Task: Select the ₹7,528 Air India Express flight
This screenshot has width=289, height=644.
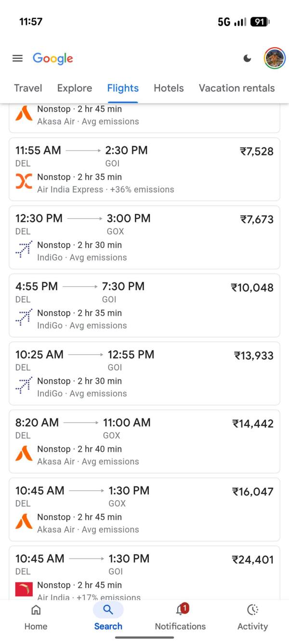Action: pyautogui.click(x=144, y=169)
